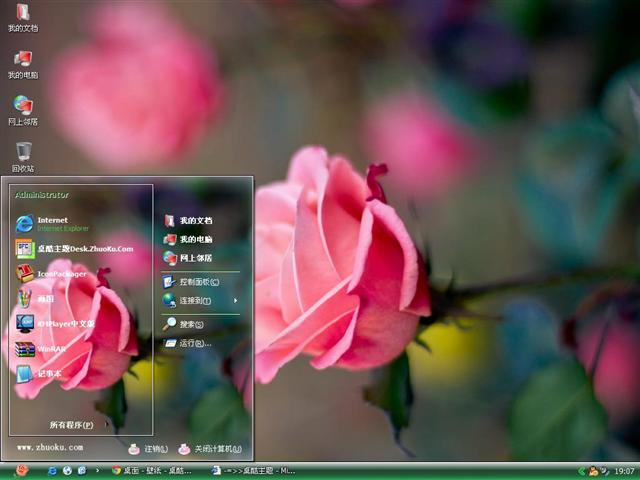Screen dimensions: 640x480
Task: Select 网上邻居 in start menu right column
Action: [188, 258]
